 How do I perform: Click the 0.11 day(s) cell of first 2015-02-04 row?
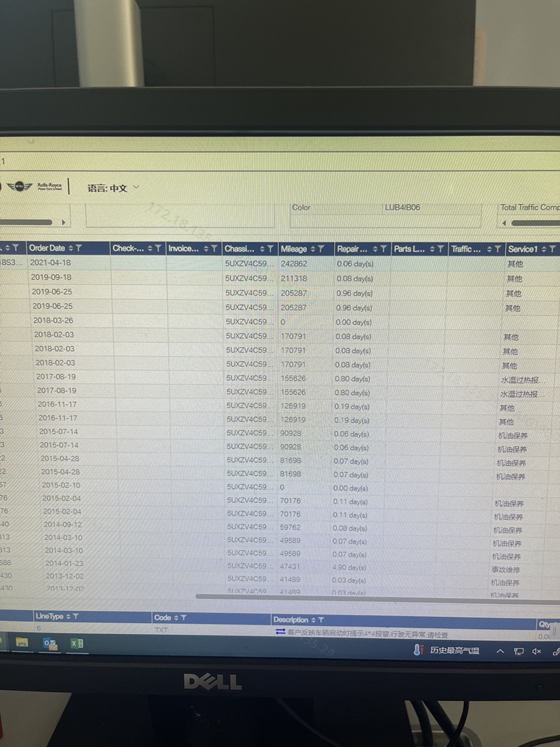click(x=350, y=501)
